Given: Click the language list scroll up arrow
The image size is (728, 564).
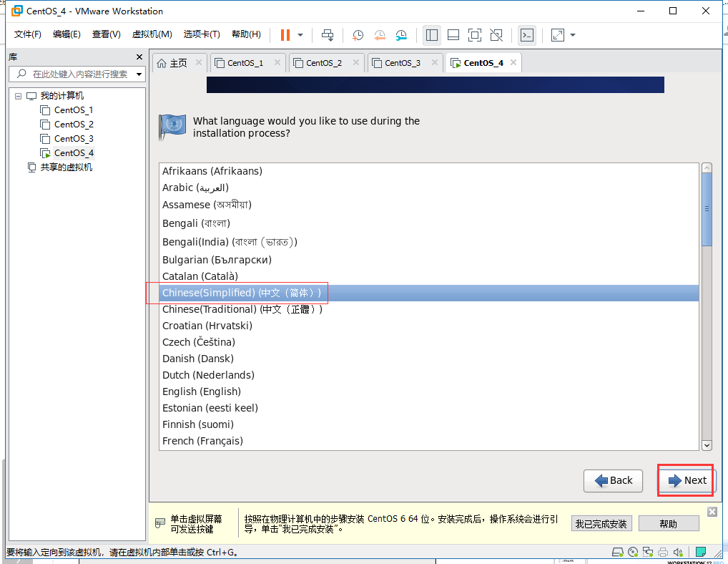Looking at the screenshot, I should pyautogui.click(x=707, y=168).
